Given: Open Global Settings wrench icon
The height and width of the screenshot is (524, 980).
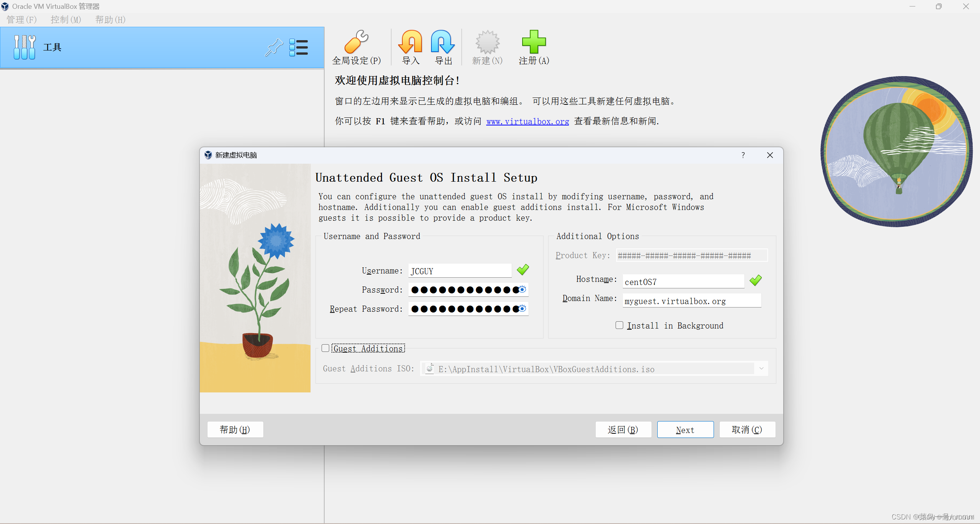Looking at the screenshot, I should (356, 42).
